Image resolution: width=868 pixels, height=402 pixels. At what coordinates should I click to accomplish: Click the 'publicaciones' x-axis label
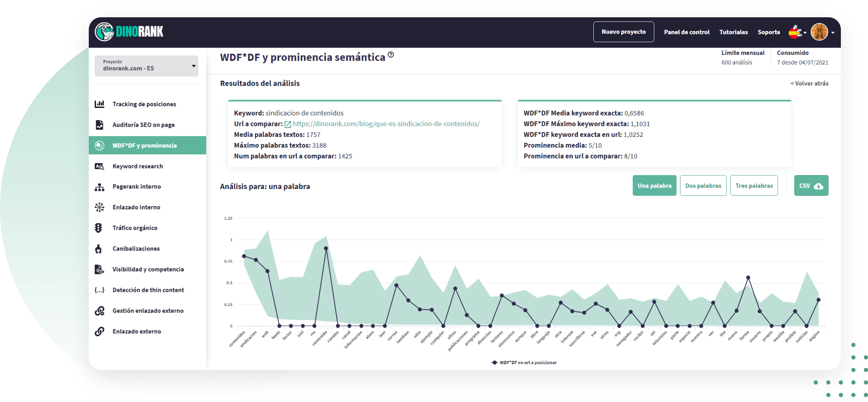pos(458,341)
